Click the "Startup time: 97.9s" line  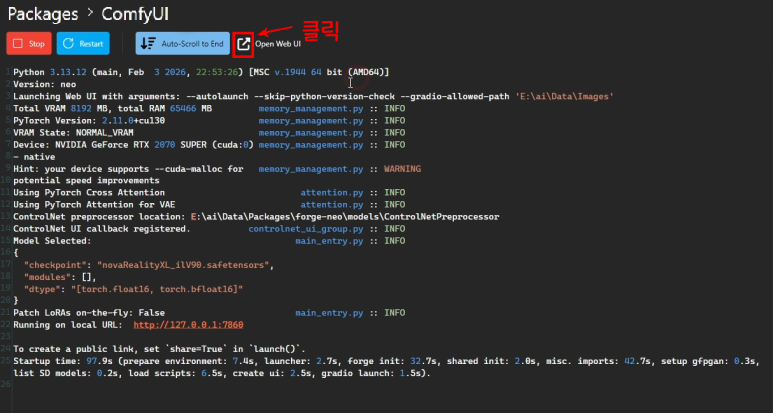(386, 361)
